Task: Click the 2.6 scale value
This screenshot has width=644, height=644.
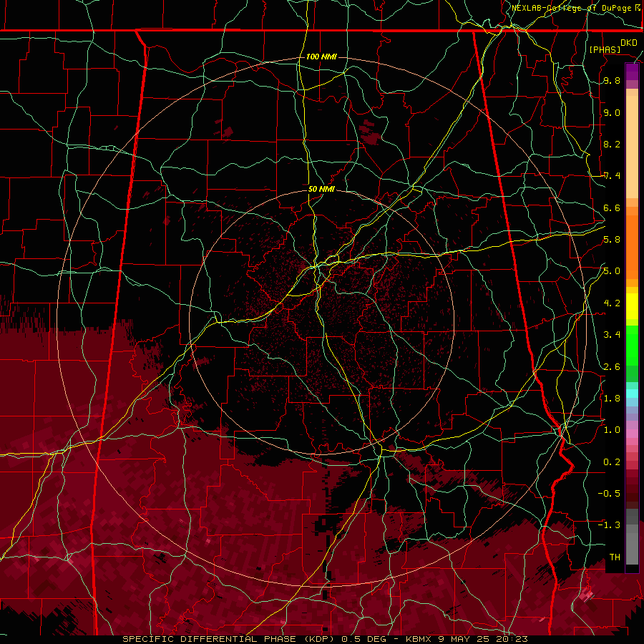Action: coord(612,366)
